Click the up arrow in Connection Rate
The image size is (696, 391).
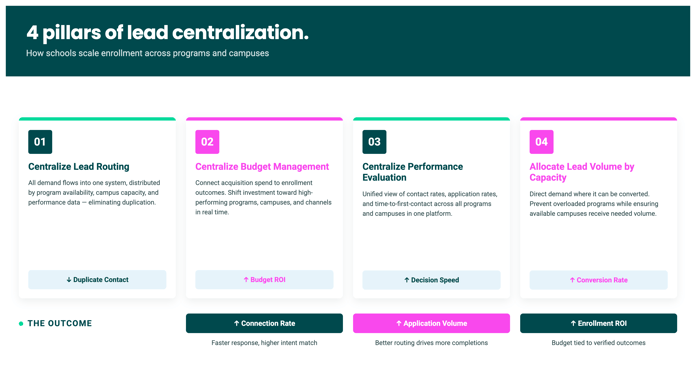[237, 324]
